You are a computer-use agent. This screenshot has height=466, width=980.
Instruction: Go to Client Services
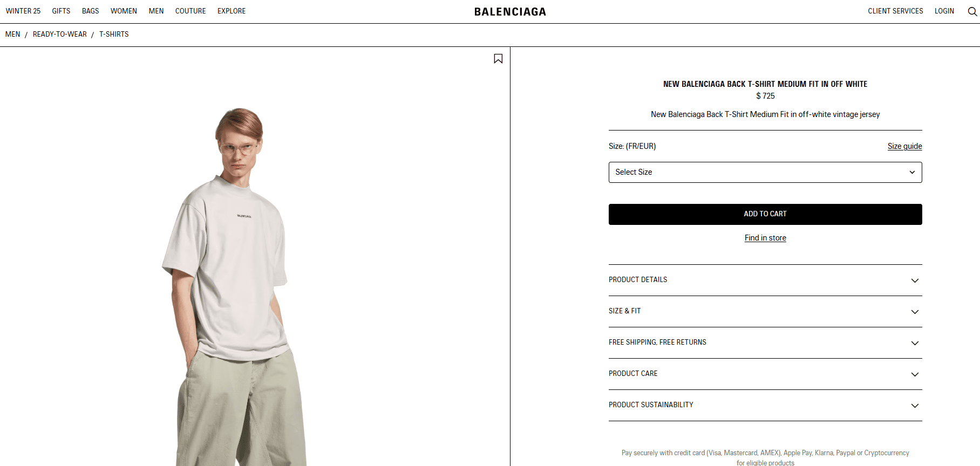[x=895, y=11]
